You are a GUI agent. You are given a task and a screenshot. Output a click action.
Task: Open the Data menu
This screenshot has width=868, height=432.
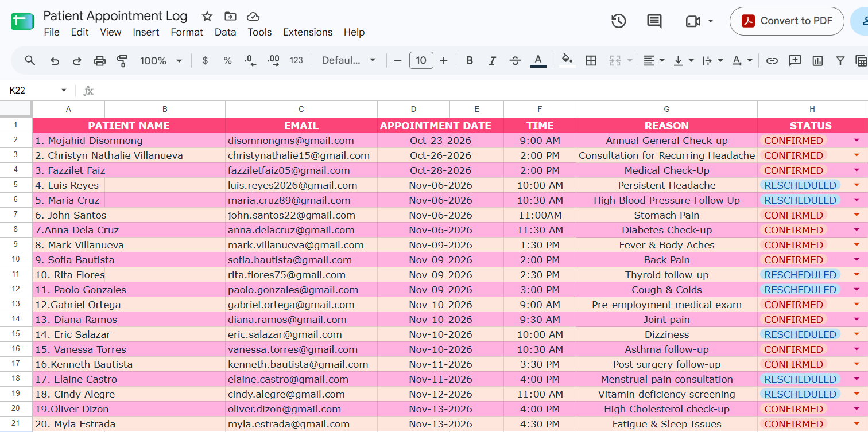226,32
